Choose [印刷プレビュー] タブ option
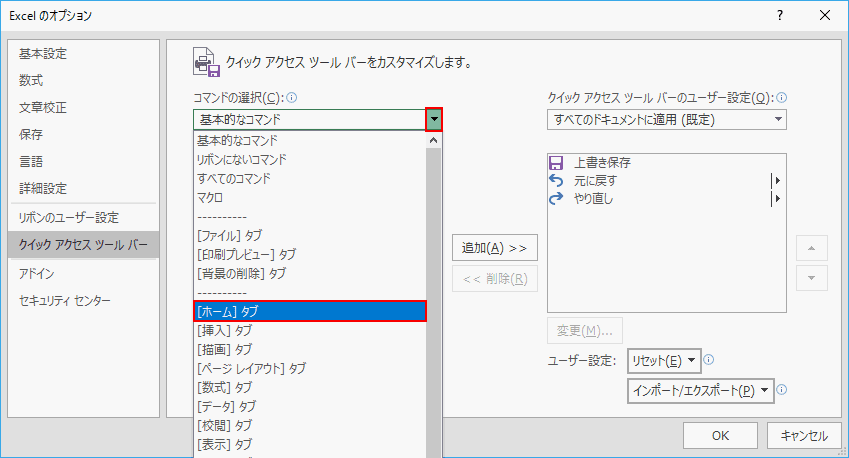849x458 pixels. point(310,254)
